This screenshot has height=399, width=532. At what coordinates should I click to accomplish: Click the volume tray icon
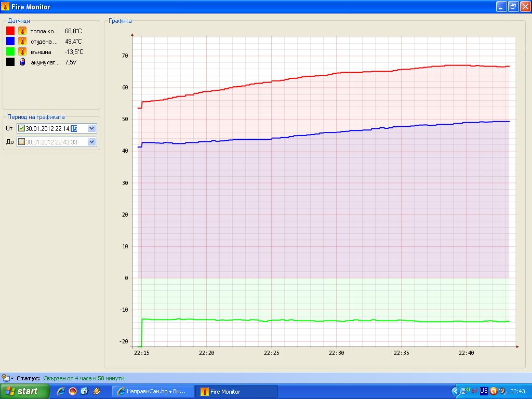pos(502,391)
